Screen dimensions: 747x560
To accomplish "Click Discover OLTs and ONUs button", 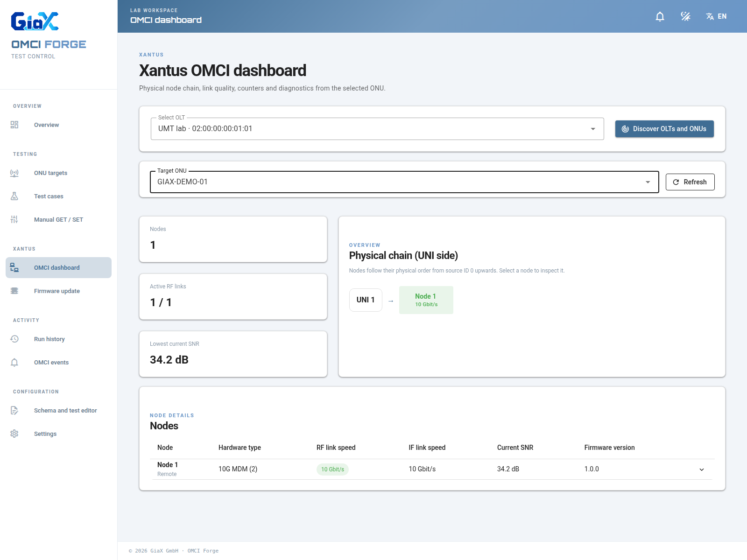I will coord(664,129).
